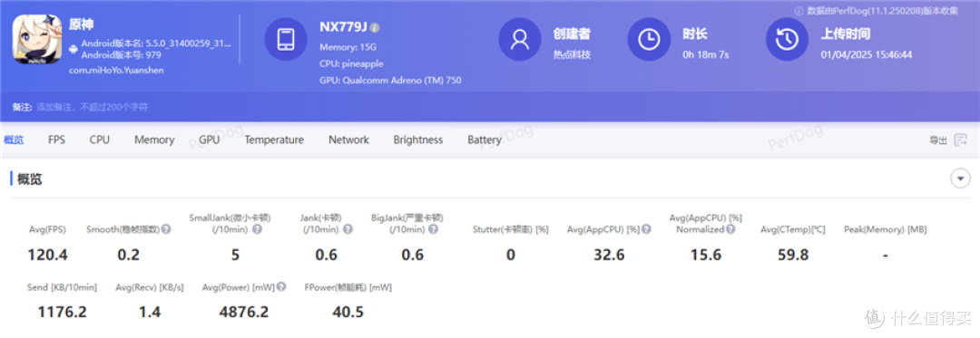980x338 pixels.
Task: Click the Memory: 15G text
Action: tap(348, 47)
